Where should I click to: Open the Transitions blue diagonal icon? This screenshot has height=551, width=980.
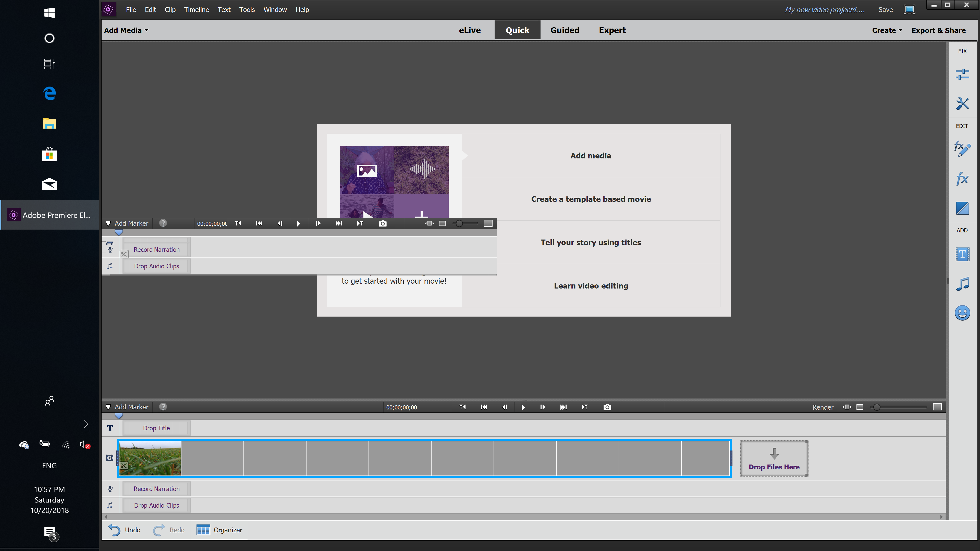pos(962,208)
